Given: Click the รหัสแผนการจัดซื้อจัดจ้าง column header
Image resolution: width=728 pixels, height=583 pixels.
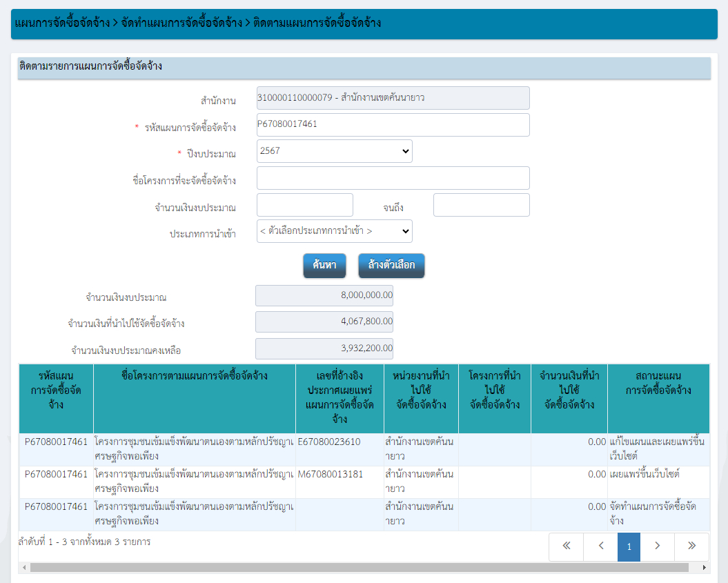Looking at the screenshot, I should click(x=55, y=390).
